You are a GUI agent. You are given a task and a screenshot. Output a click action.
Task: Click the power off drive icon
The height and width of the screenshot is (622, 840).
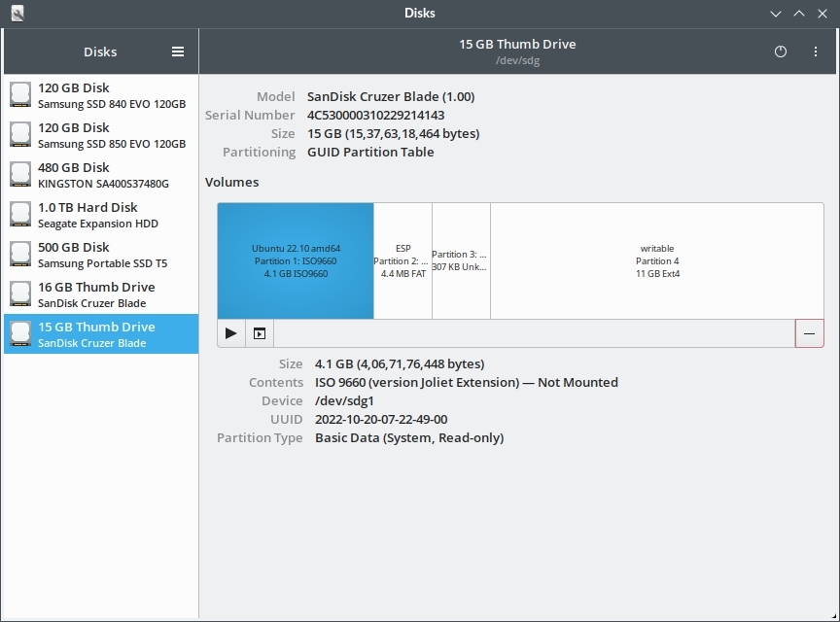coord(781,52)
